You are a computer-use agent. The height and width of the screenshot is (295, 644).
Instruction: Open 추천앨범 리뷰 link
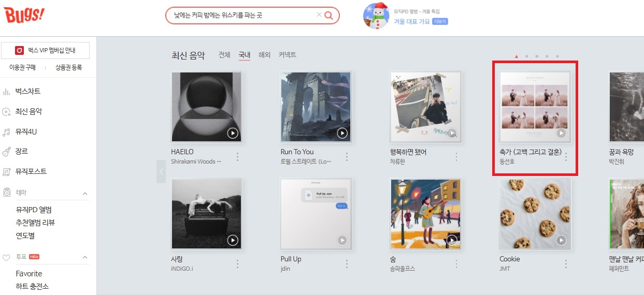(x=35, y=223)
